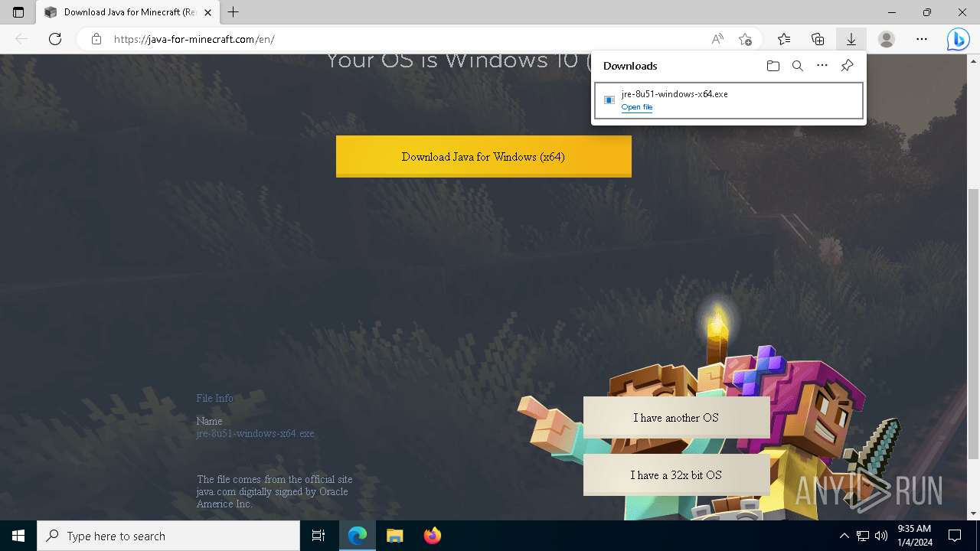Open the tab actions menu icon
Viewport: 980px width, 551px height.
point(18,12)
